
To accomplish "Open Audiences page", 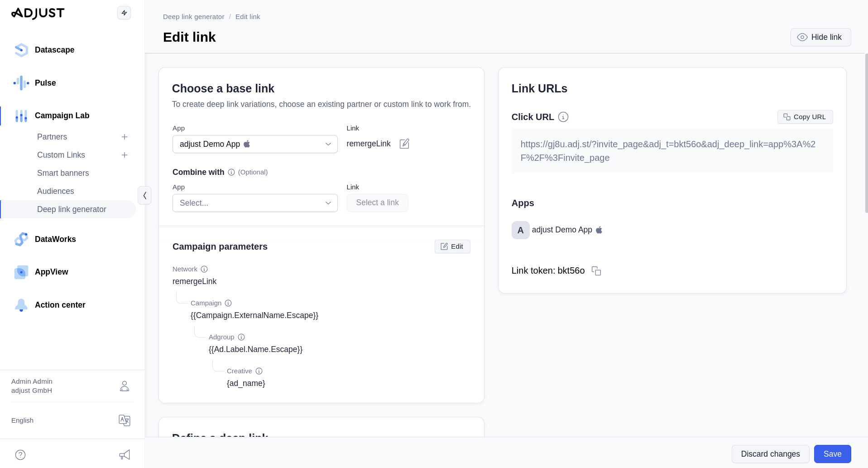I will tap(55, 191).
